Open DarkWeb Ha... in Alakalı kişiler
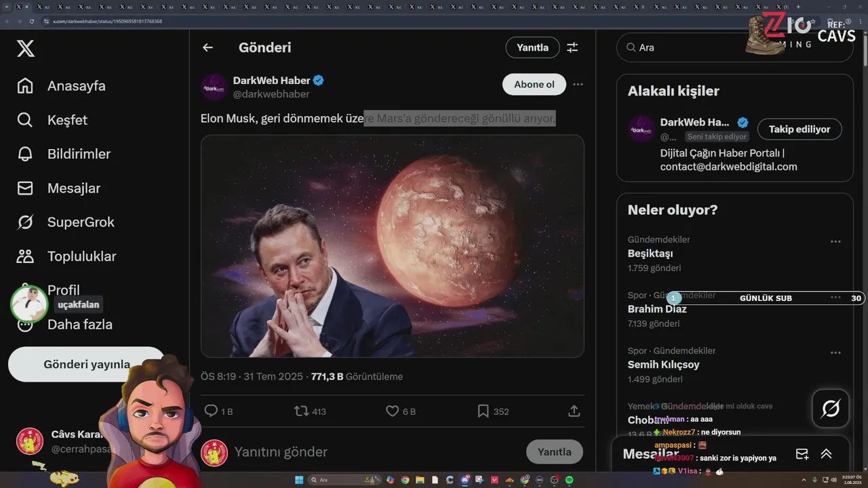Image resolution: width=868 pixels, height=488 pixels. coord(694,123)
